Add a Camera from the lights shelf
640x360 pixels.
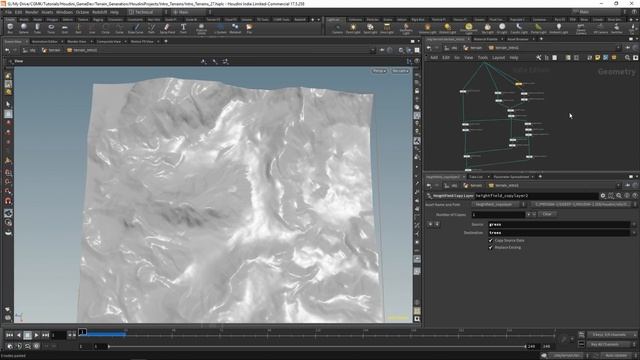point(337,28)
